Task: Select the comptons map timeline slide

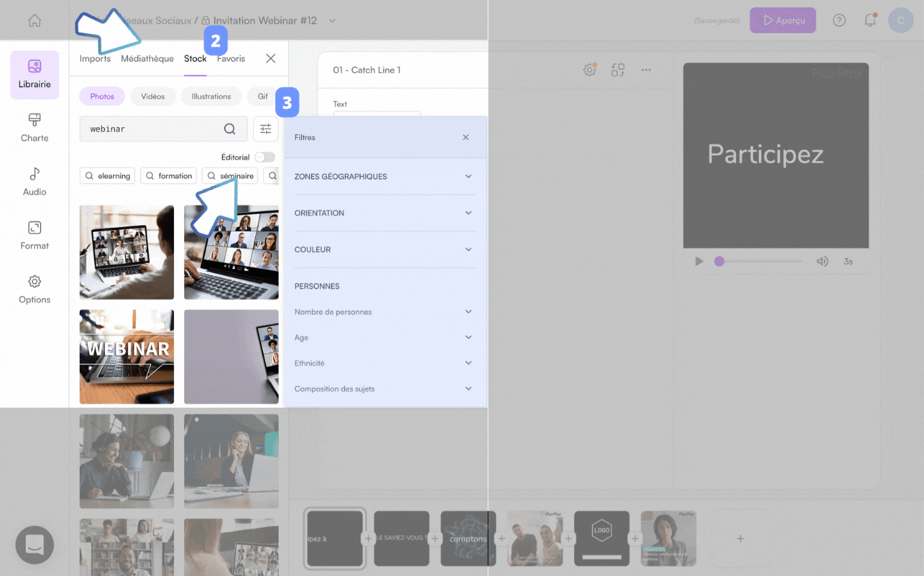Action: click(468, 539)
